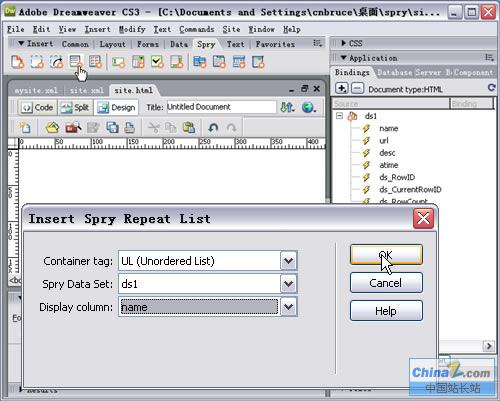Click the Cancel button in dialog
Viewport: 500px width, 401px height.
pyautogui.click(x=386, y=283)
